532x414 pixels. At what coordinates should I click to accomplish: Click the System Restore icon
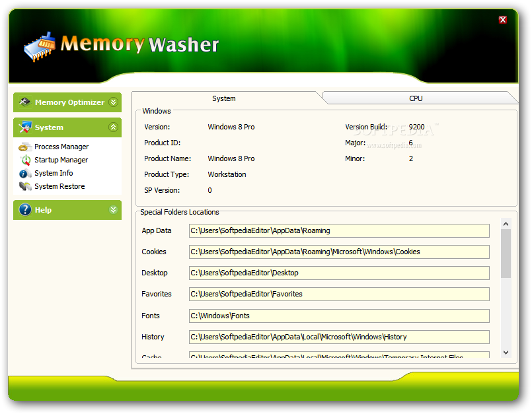pos(25,186)
